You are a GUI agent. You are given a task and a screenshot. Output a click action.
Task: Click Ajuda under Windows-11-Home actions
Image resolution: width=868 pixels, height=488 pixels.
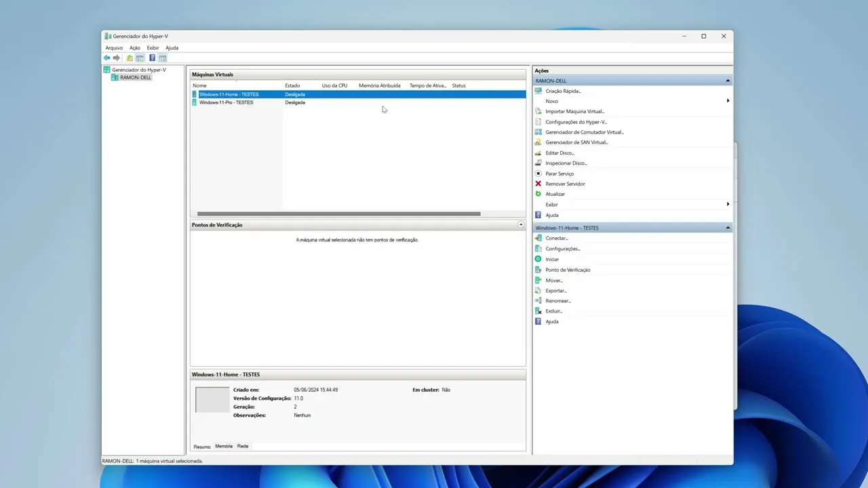[552, 321]
